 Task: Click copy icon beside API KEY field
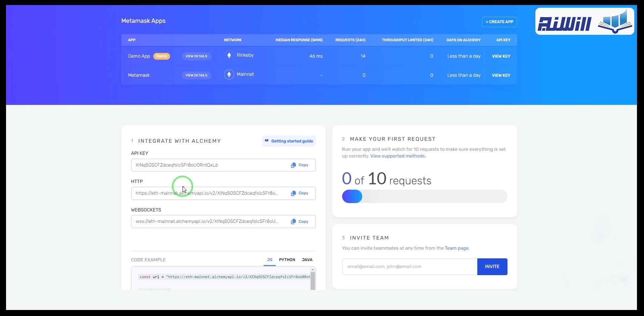(293, 165)
